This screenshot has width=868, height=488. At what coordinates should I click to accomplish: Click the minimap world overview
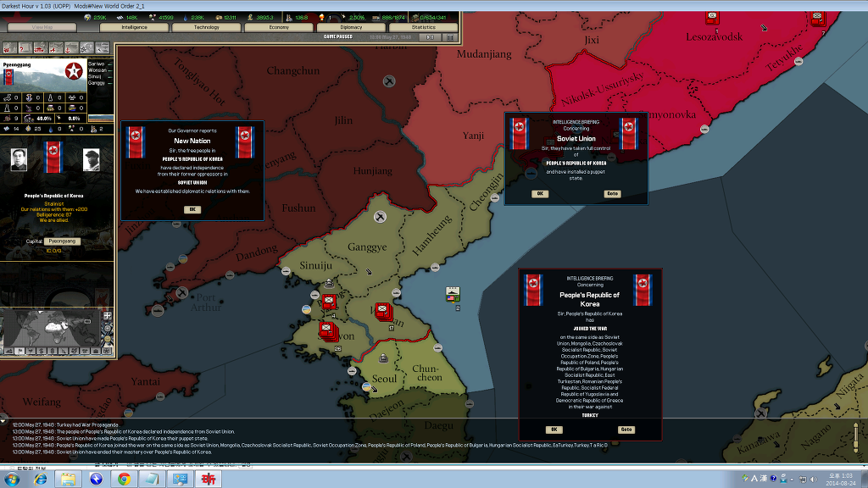tap(53, 328)
